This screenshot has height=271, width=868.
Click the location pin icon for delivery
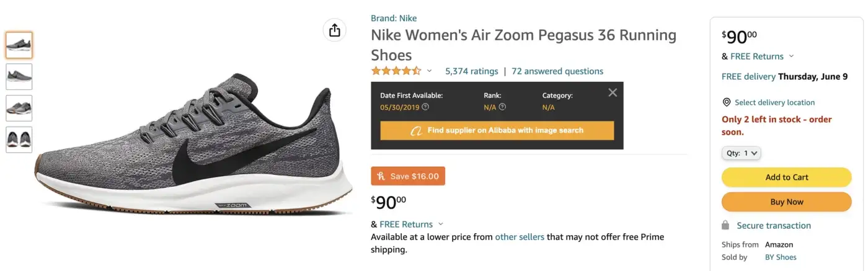coord(727,102)
